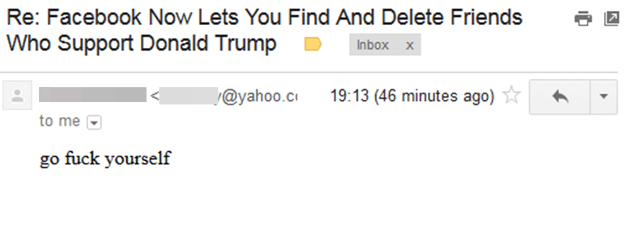The height and width of the screenshot is (225, 644).
Task: Click the reply arrow button
Action: pos(560,97)
